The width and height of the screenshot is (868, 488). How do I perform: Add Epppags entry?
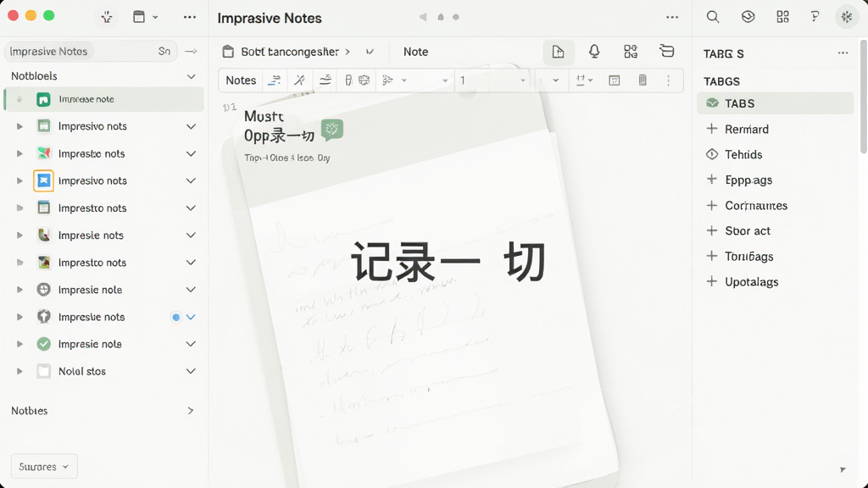pos(712,180)
